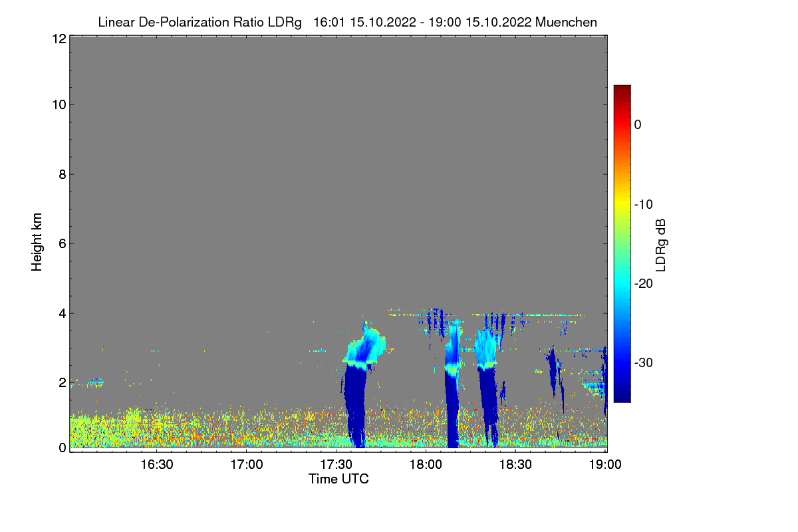
Task: Click the 'Height km' y-axis label
Action: [x=37, y=242]
